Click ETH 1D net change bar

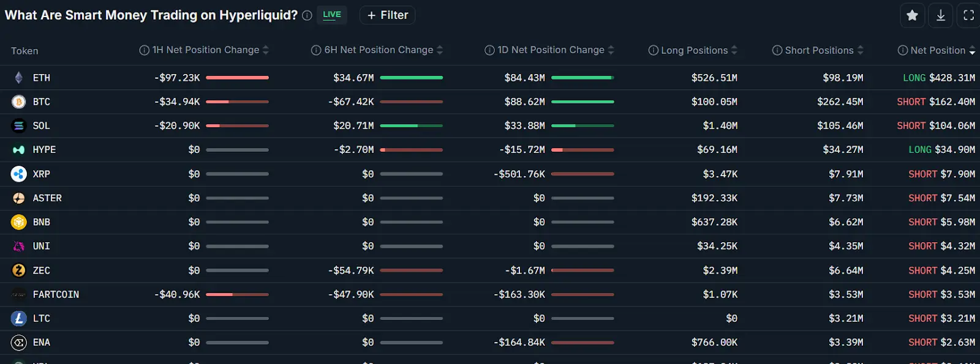[582, 78]
